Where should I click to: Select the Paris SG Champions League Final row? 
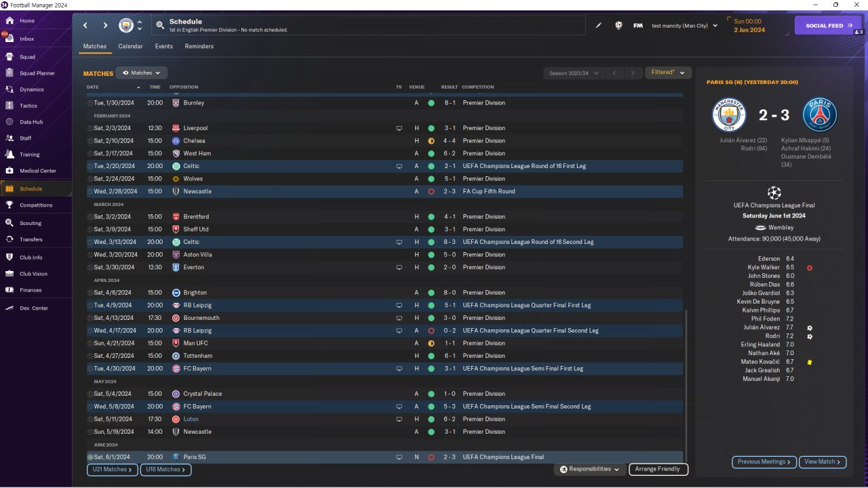coord(384,457)
